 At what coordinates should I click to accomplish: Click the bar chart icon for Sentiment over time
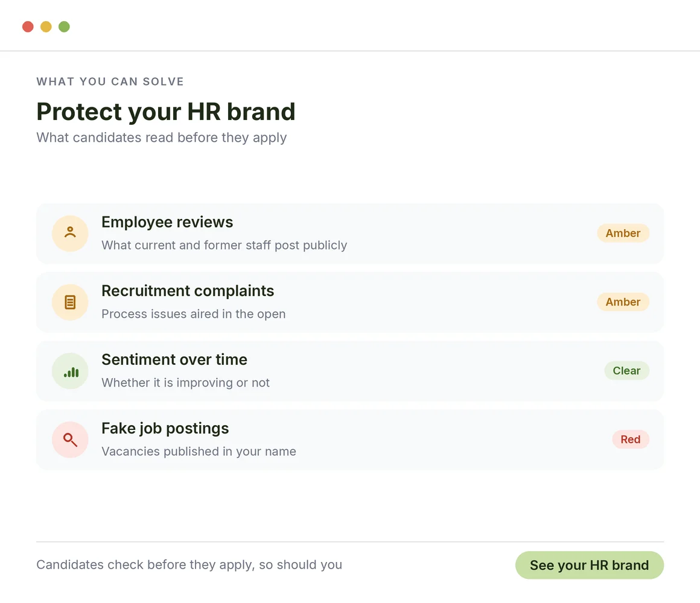pyautogui.click(x=70, y=371)
